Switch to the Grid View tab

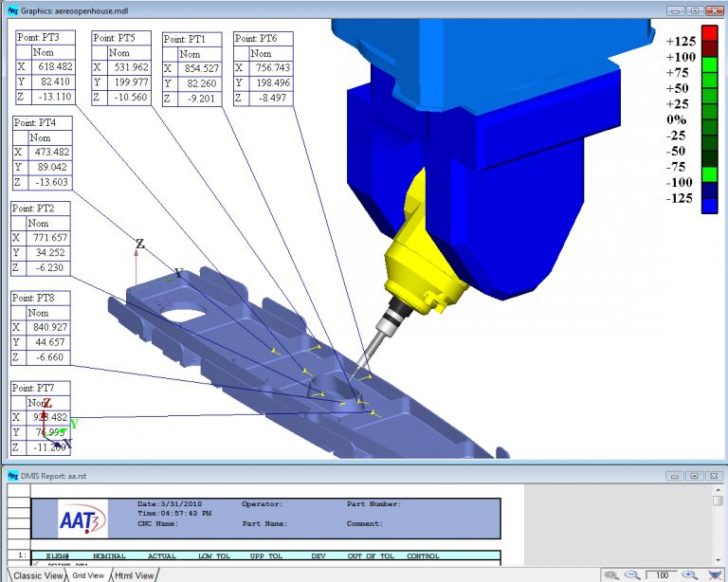pyautogui.click(x=88, y=575)
